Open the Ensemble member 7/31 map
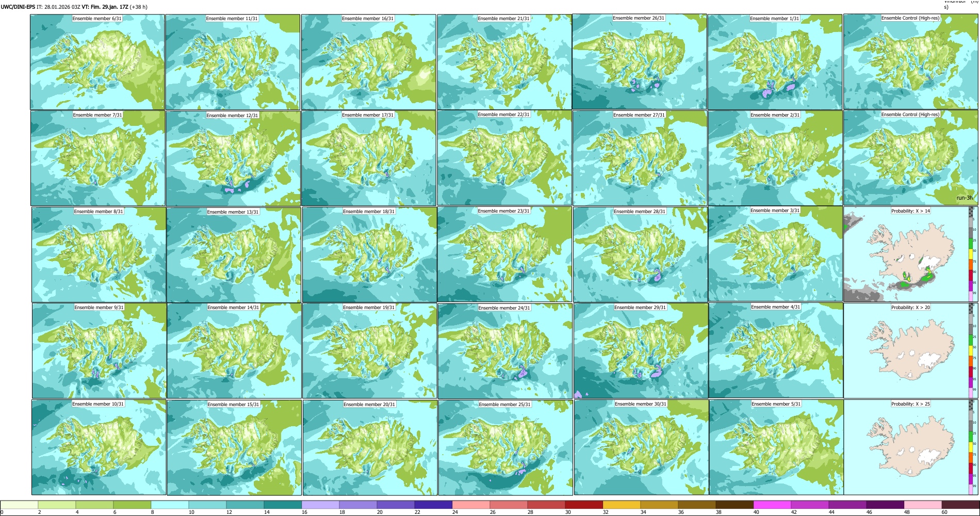The height and width of the screenshot is (516, 980). [x=98, y=158]
